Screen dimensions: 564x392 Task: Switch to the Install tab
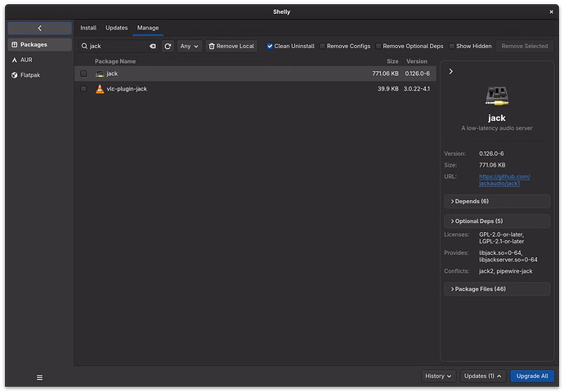(88, 28)
